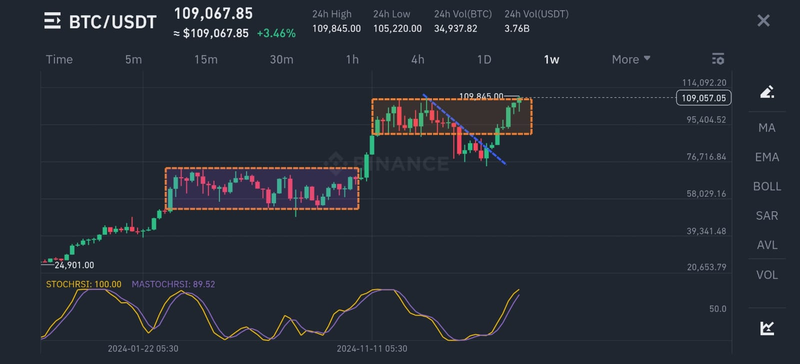Click the 114,092.20 price axis label
Viewport: 800px width, 364px height.
[704, 83]
